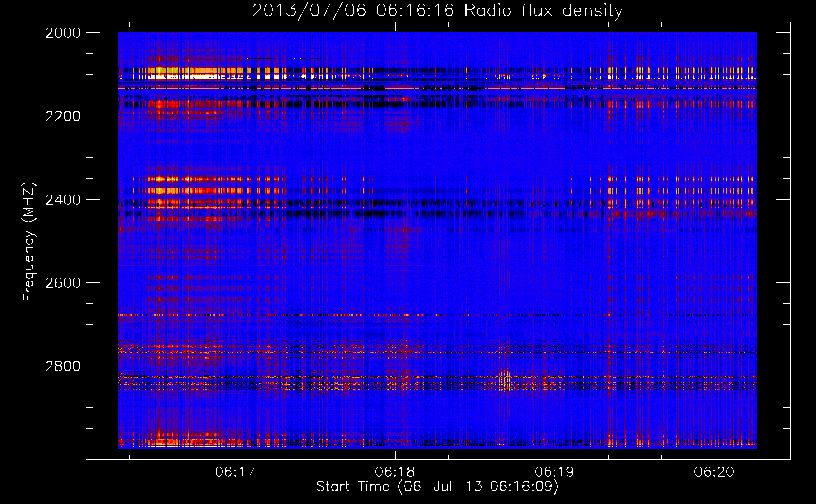
Task: Click the "06:18" time tick label
Action: click(395, 472)
